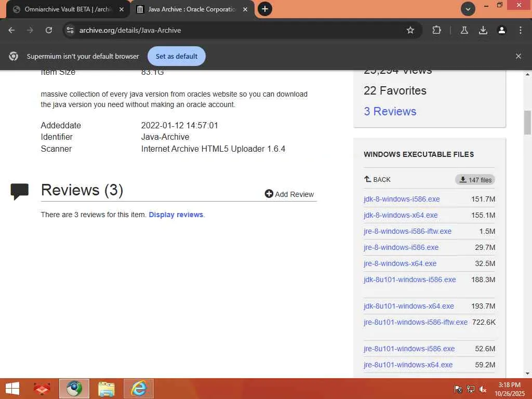Close the Java Archive tab
The height and width of the screenshot is (399, 532).
pyautogui.click(x=245, y=9)
